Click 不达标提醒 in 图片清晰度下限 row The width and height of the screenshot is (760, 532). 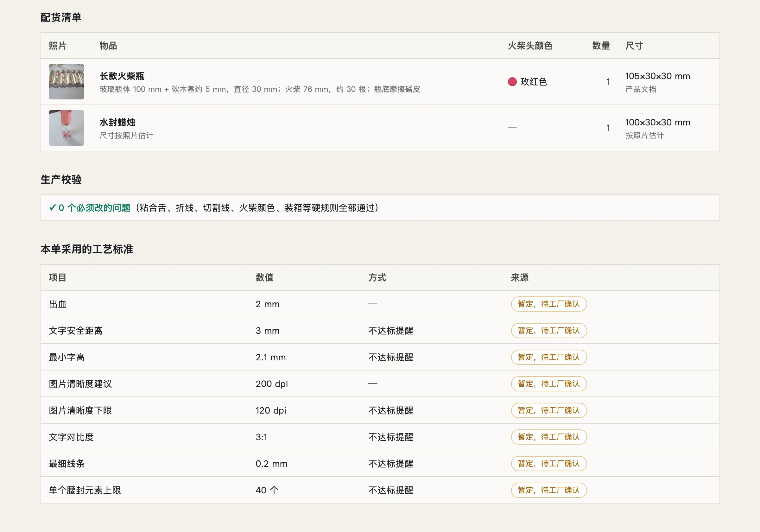coord(390,410)
